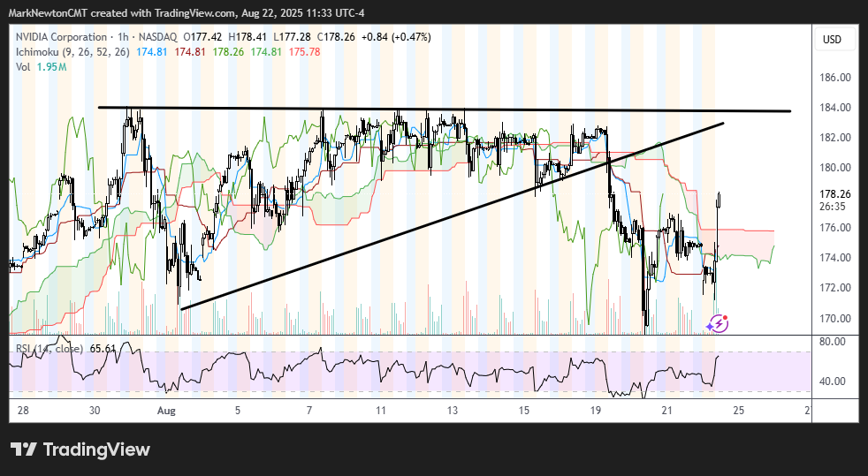Click the 186.00 price axis label

click(835, 78)
